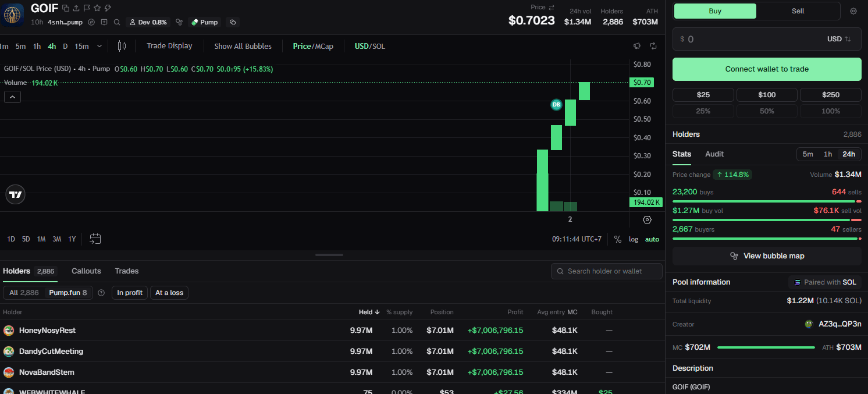The image size is (868, 394).
Task: Click the megaphone icon above the chart
Action: coord(637,46)
